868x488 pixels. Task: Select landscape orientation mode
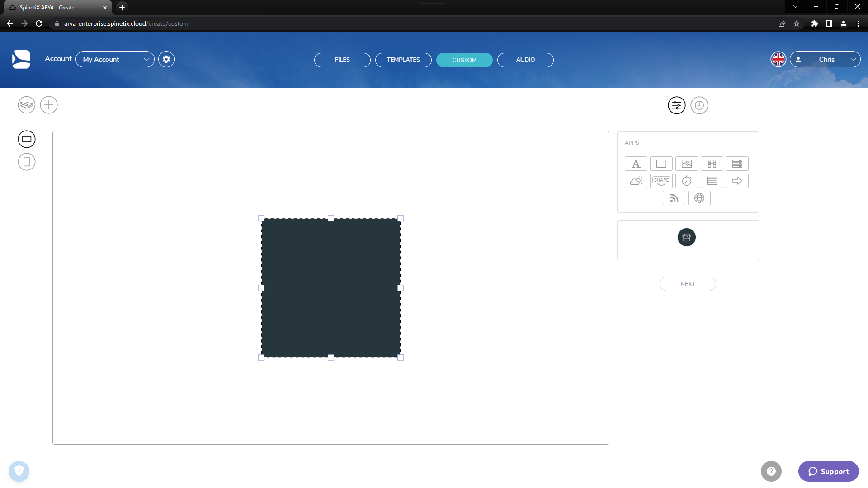tap(26, 139)
